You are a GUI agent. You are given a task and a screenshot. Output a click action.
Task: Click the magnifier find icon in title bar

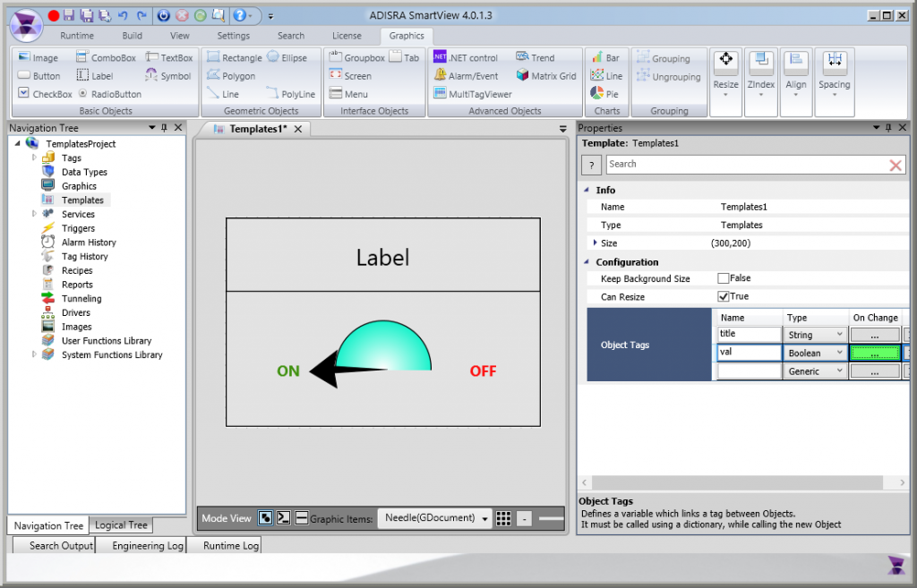coord(219,16)
